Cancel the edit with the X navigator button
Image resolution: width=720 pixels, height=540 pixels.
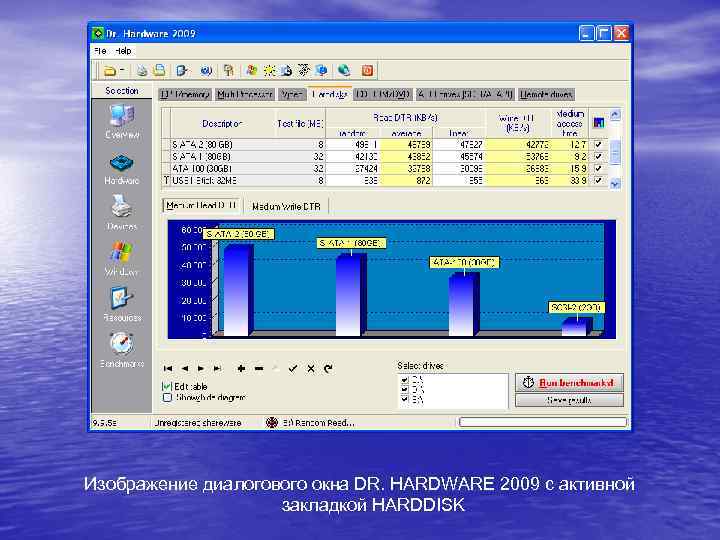coord(311,368)
